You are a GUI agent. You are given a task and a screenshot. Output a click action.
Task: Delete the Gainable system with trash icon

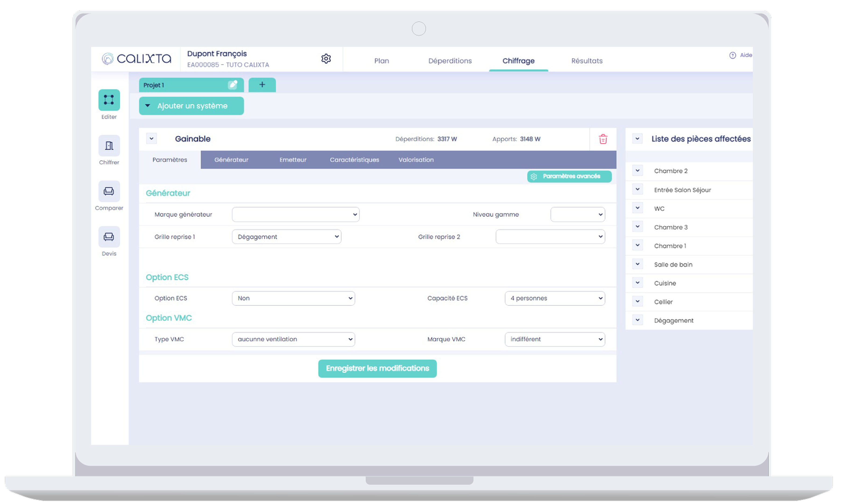(603, 139)
